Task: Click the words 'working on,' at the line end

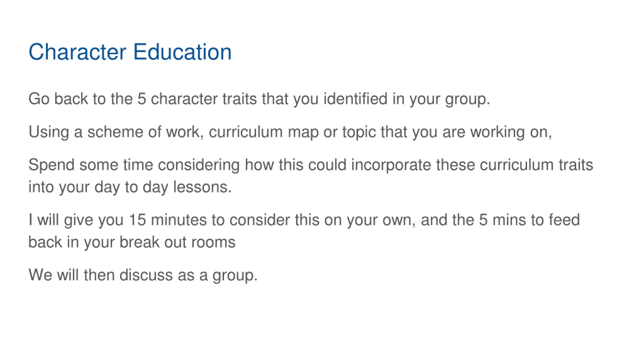Action: point(511,132)
